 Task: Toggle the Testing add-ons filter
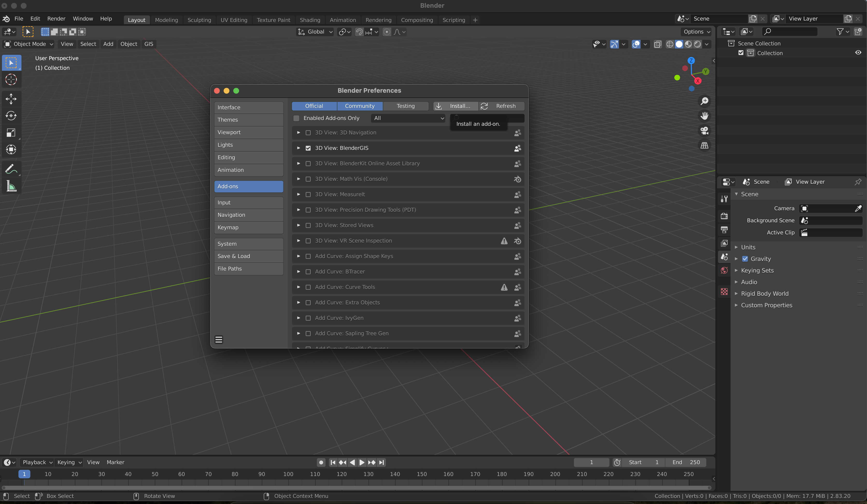(406, 106)
